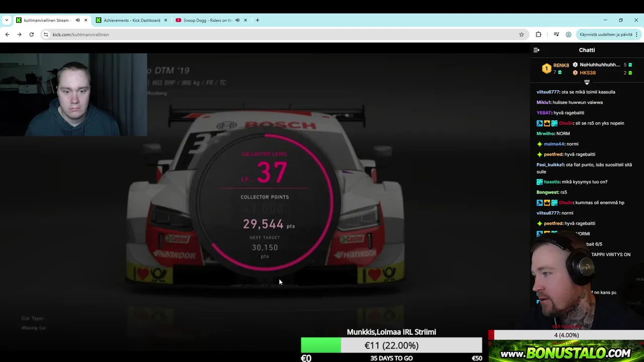Click the 29,544 pts collector points value
This screenshot has height=362, width=644.
point(269,224)
